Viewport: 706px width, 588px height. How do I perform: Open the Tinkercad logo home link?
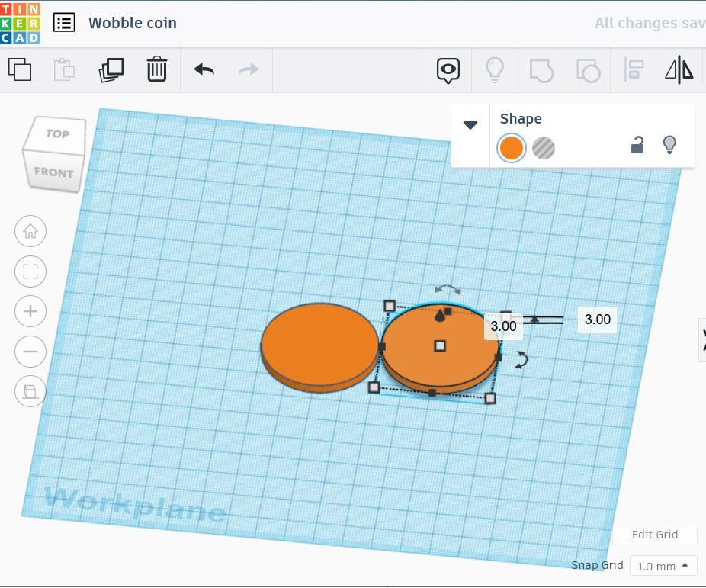tap(20, 24)
